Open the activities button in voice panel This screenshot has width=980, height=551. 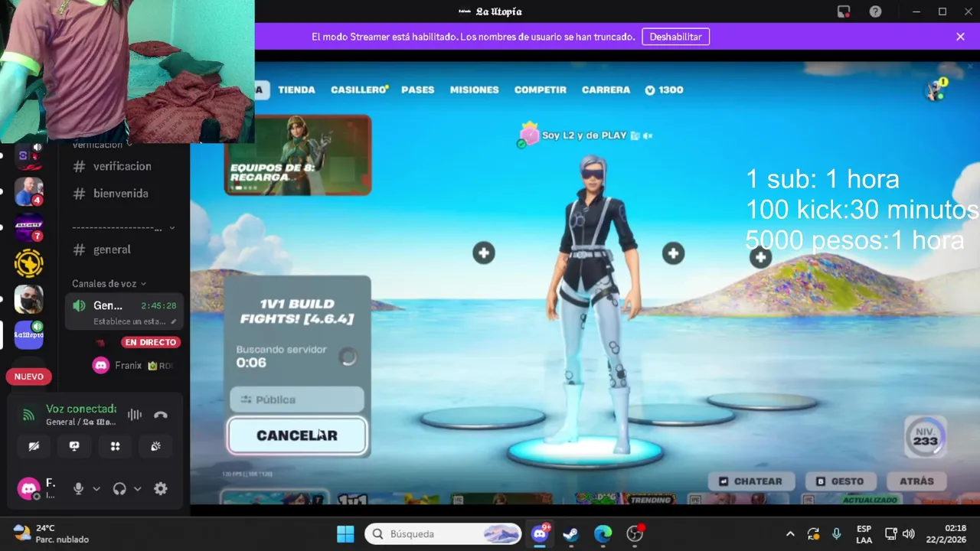click(115, 446)
